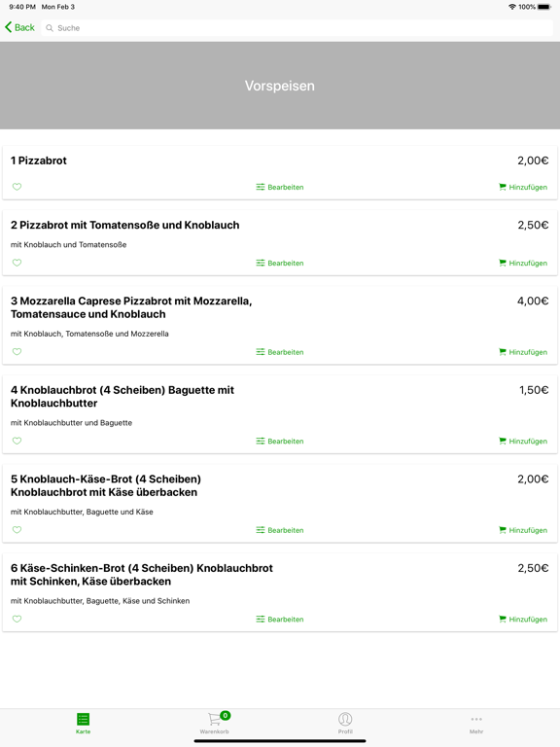
Task: Toggle favorite heart for Mozzarella Caprese Pizzabrot
Action: tap(17, 351)
